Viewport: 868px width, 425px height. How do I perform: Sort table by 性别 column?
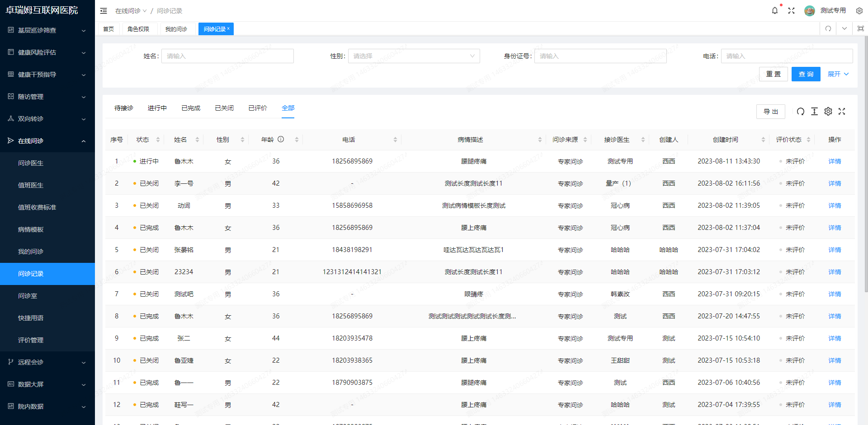point(242,140)
